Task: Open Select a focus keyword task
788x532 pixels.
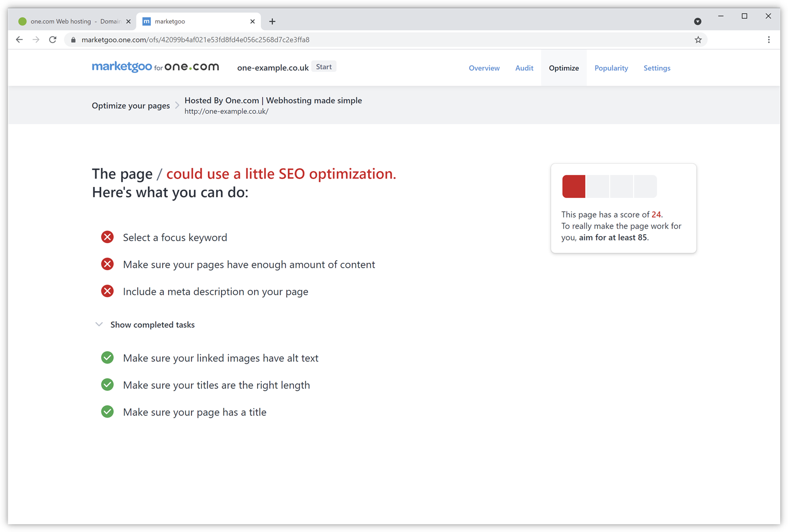Action: [x=175, y=237]
